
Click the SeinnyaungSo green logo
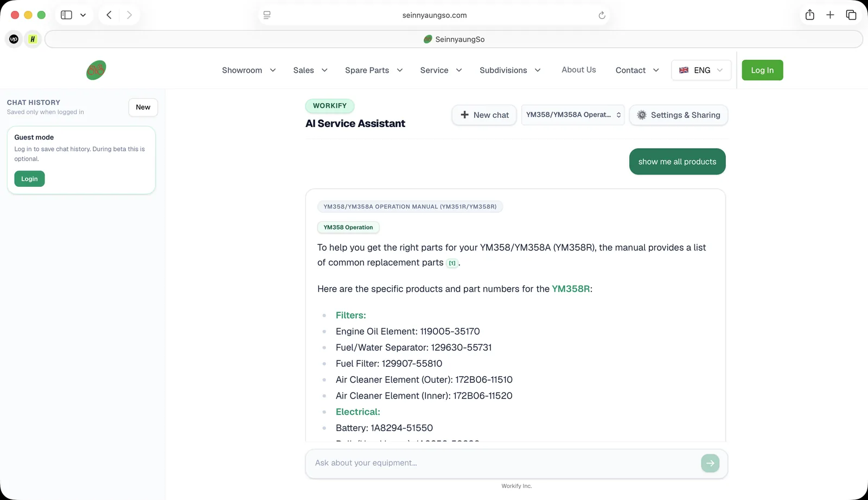tap(96, 70)
